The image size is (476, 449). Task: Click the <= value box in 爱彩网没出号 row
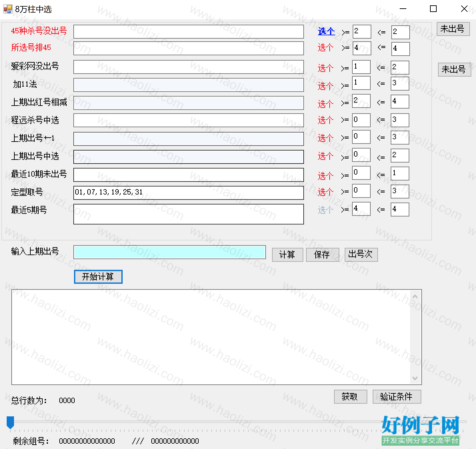(x=400, y=68)
